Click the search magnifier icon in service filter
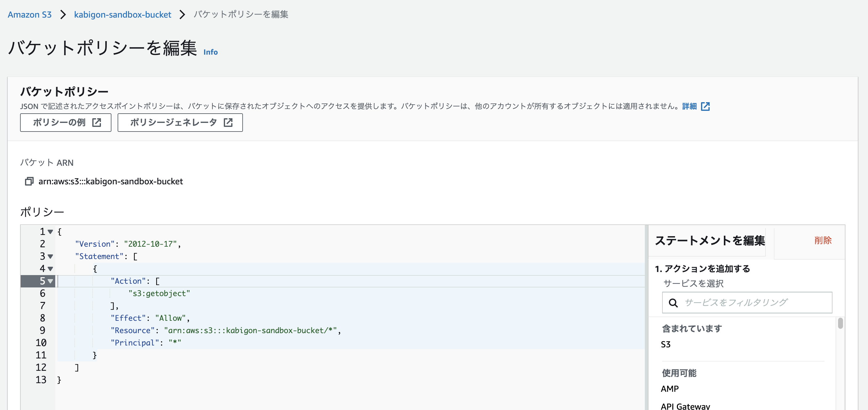The width and height of the screenshot is (868, 410). click(x=673, y=303)
